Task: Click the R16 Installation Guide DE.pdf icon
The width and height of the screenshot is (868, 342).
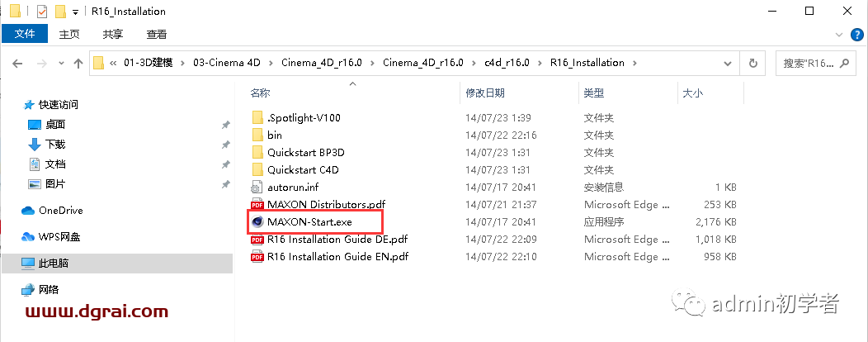Action: pos(257,240)
